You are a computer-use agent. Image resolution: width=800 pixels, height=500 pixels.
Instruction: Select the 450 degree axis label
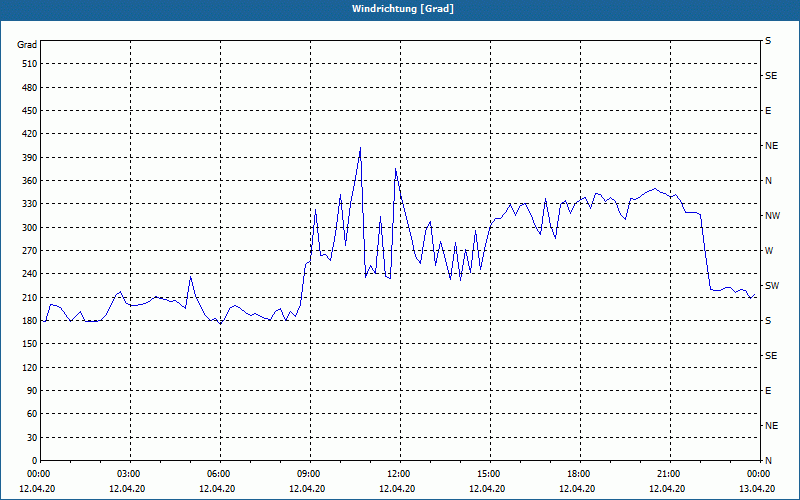tap(30, 111)
